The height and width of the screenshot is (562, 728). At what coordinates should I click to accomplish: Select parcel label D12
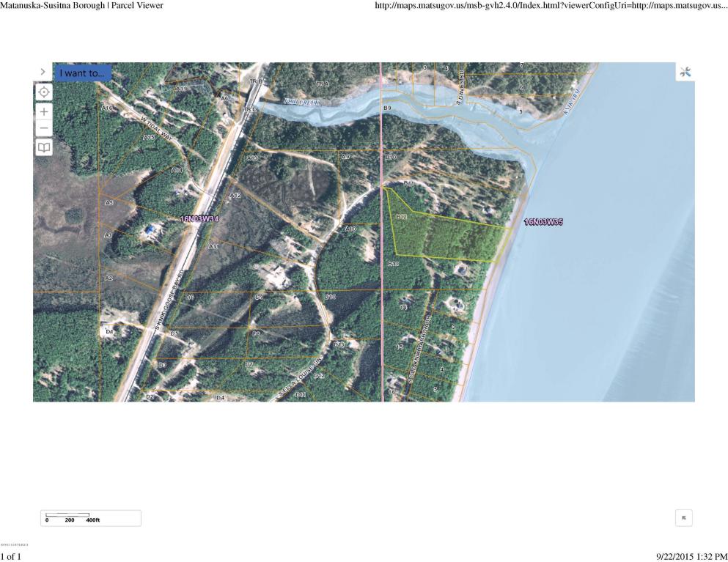point(319,375)
